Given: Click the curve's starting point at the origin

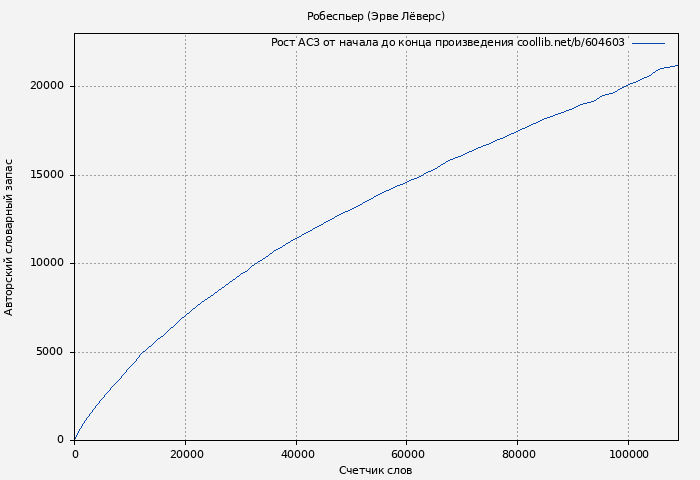Looking at the screenshot, I should pos(75,439).
